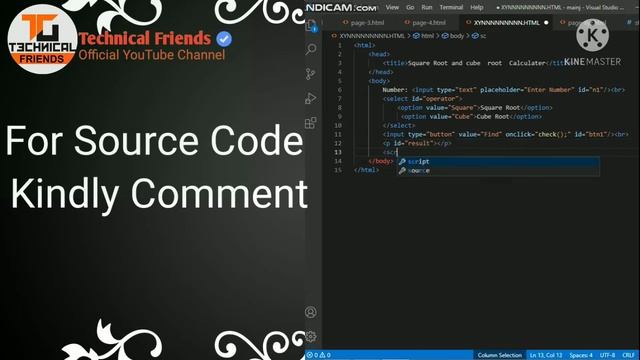Switch to the page-3.html tab
Viewport: 640px width, 360px height.
(x=364, y=22)
